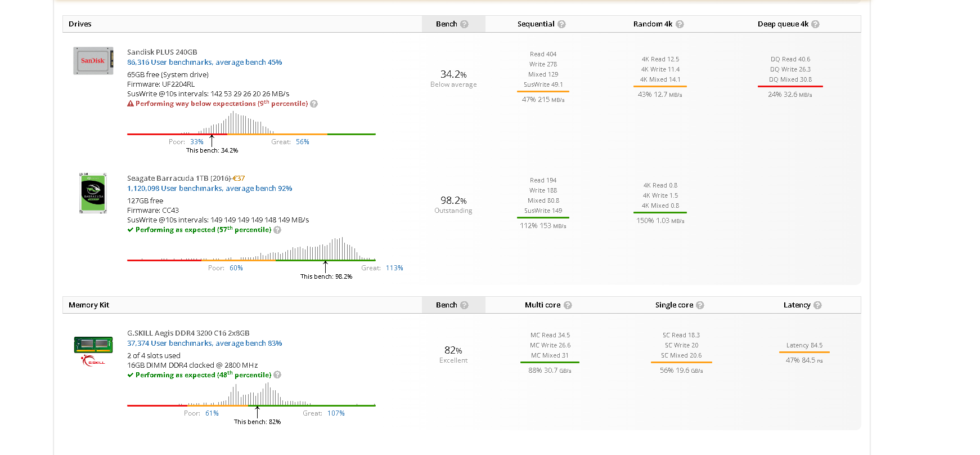Click help icon beside G.SKILL 48th percentile note
Image resolution: width=980 pixels, height=455 pixels.
coord(277,375)
